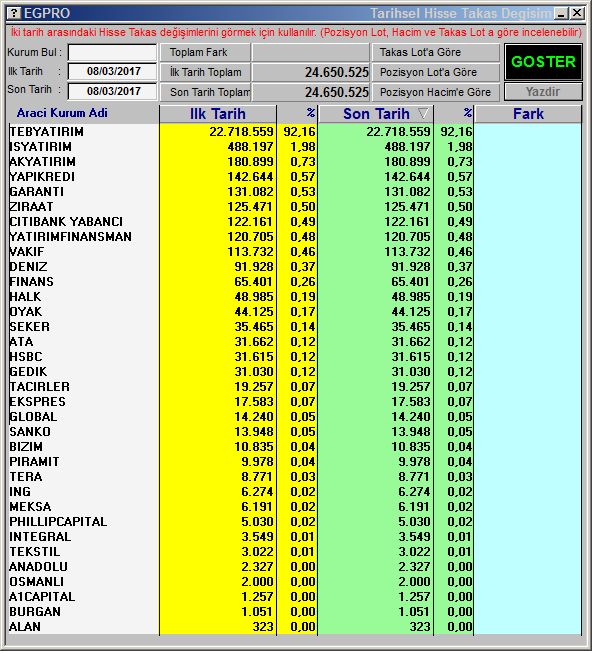Select the PHILLIPCAPITAL row
Viewport: 592px width, 651px height.
(295, 521)
